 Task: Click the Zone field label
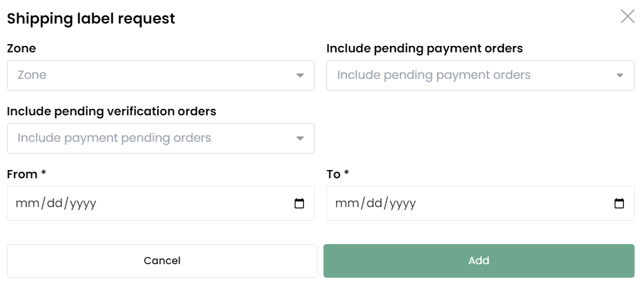click(21, 48)
